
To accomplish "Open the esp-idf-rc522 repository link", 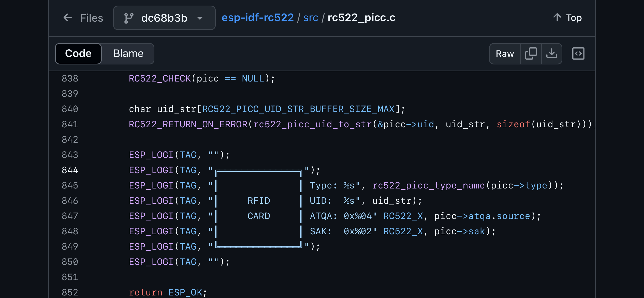I will [258, 18].
